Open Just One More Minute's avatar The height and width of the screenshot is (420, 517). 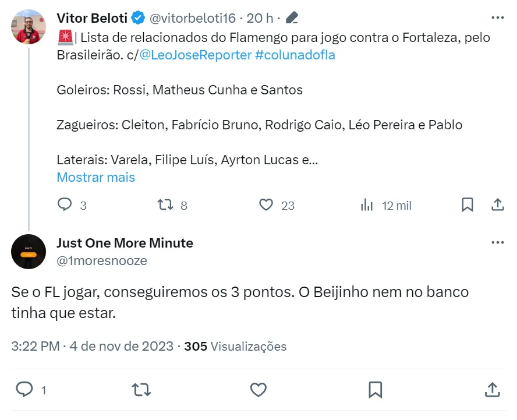coord(29,252)
